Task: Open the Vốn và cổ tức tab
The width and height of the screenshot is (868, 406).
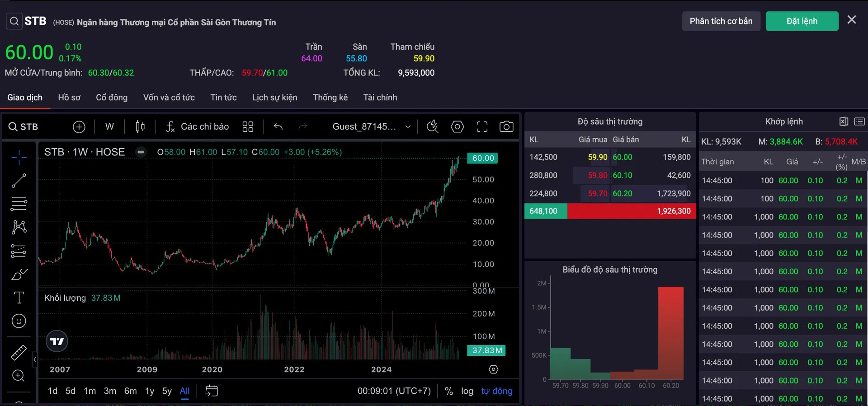Action: pos(169,98)
